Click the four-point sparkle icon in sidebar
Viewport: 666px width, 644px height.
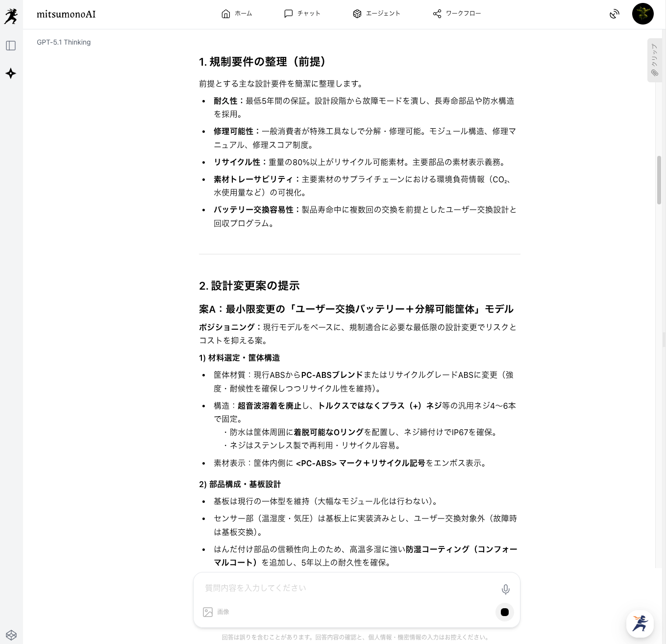pos(11,74)
